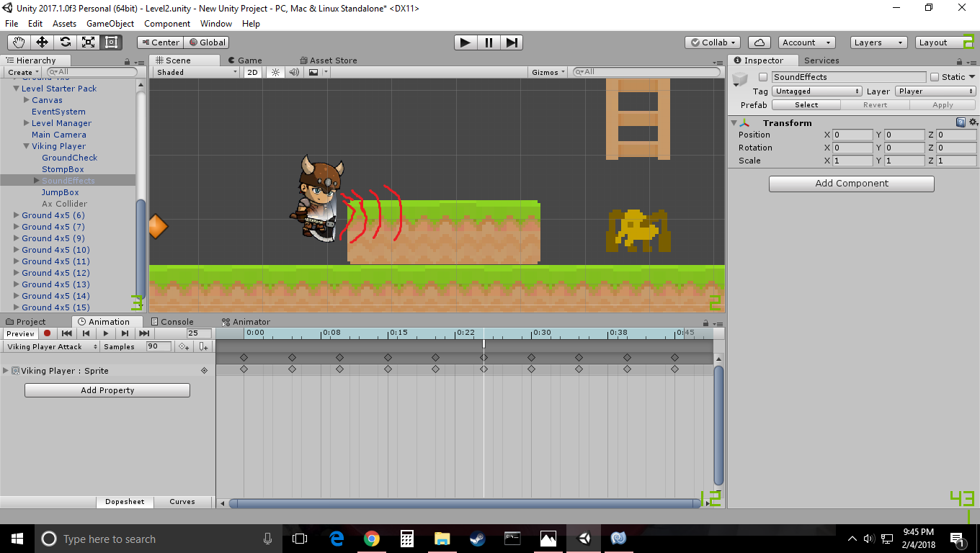
Task: Open Steam from Windows taskbar
Action: click(477, 538)
